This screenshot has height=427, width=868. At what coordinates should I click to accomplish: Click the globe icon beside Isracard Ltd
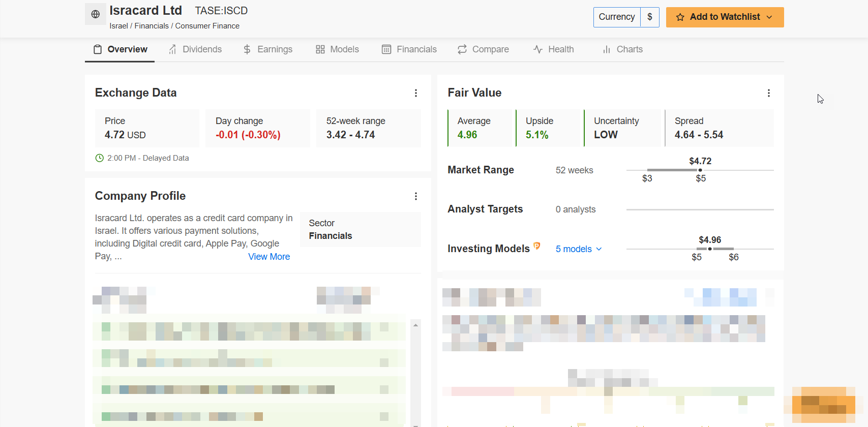[x=95, y=14]
